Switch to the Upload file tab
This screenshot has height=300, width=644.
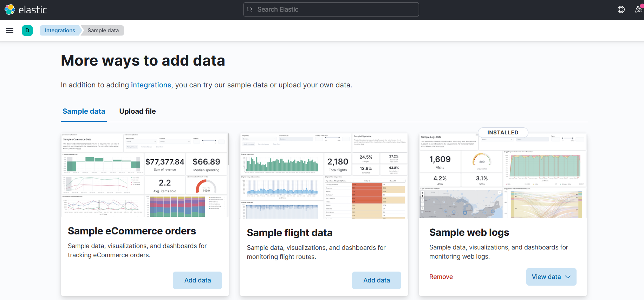pos(137,111)
